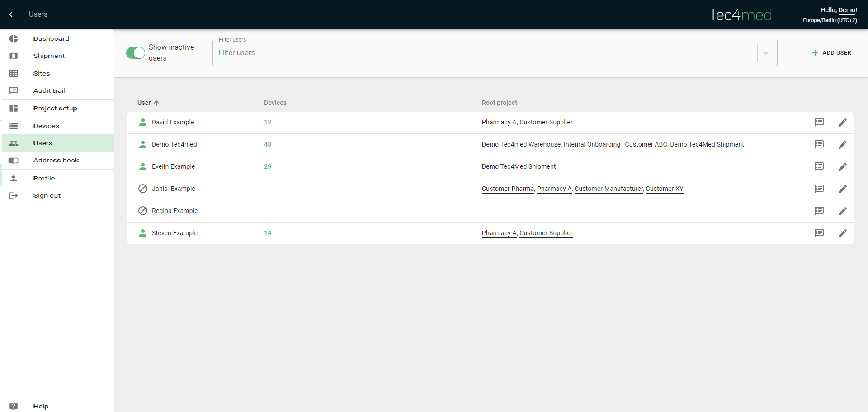Viewport: 868px width, 412px height.
Task: Go to Audit trail in the sidebar
Action: point(49,91)
